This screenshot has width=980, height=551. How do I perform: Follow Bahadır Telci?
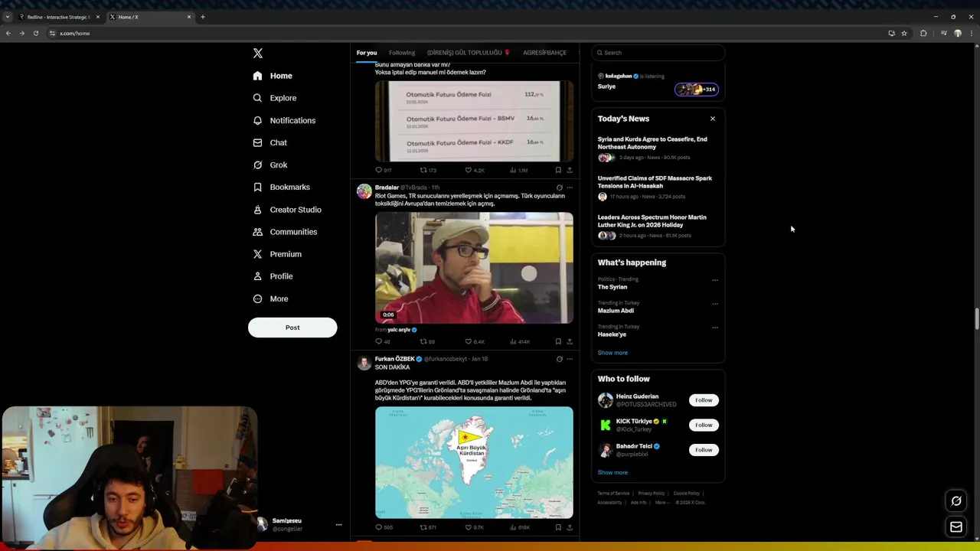704,450
